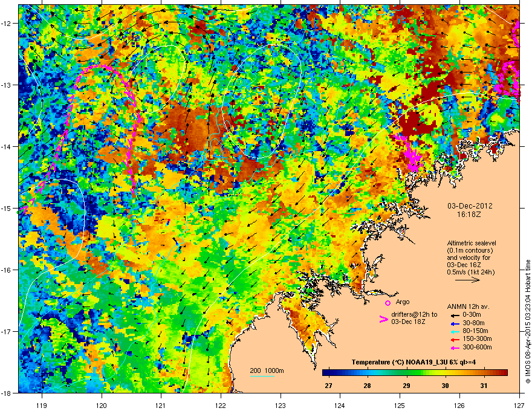Click the longitude axis label 126
The image size is (532, 411).
coord(459,405)
